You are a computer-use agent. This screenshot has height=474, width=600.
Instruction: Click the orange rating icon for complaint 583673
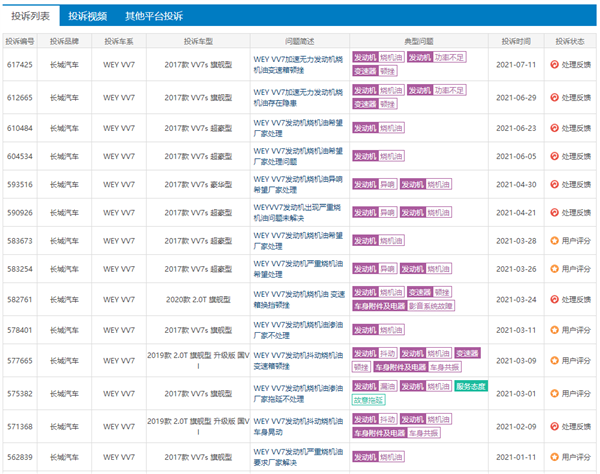click(x=554, y=241)
